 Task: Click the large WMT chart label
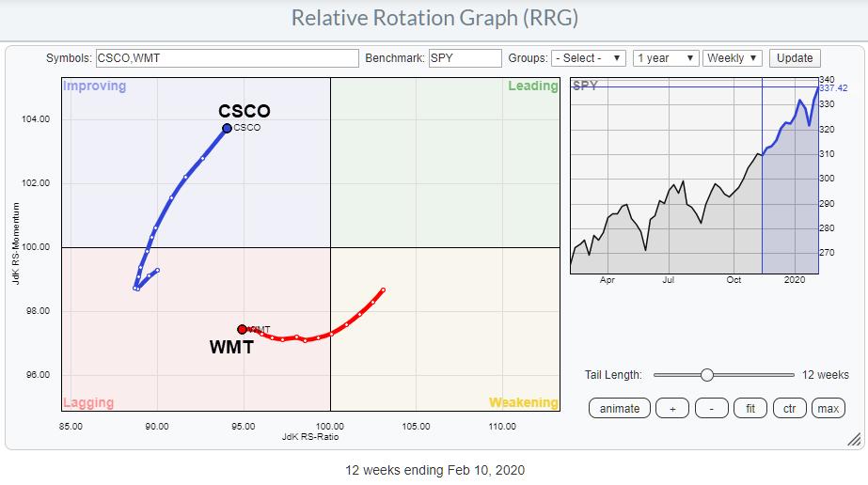pyautogui.click(x=231, y=347)
